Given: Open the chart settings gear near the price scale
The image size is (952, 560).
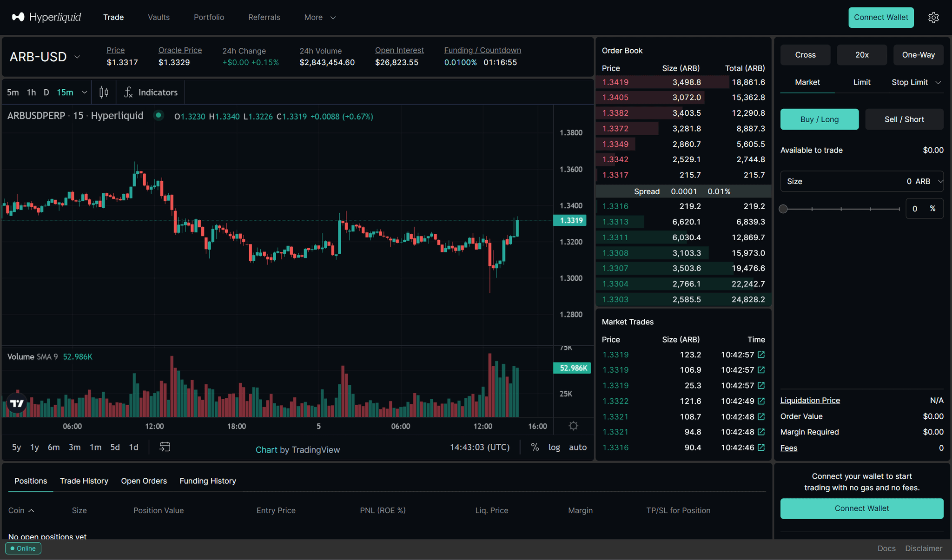Looking at the screenshot, I should 573,425.
